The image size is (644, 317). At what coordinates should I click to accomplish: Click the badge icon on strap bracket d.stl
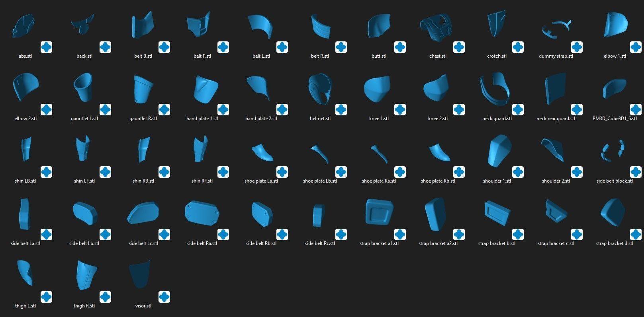(636, 235)
